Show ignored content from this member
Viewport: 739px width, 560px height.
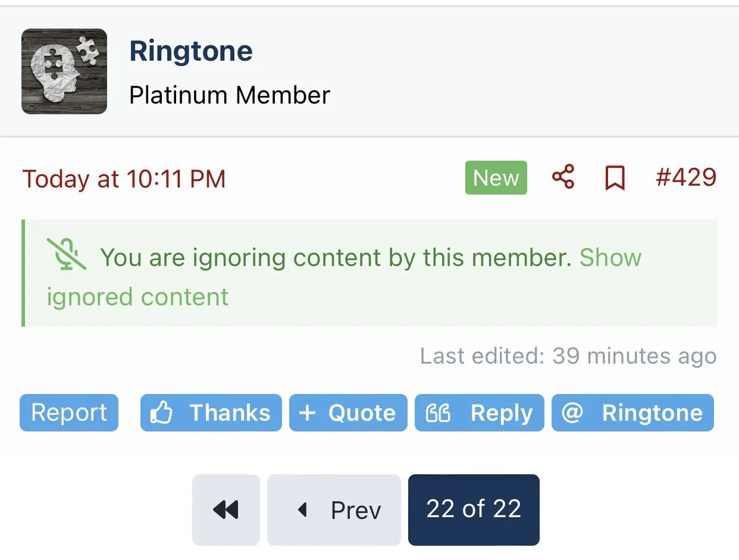344,277
